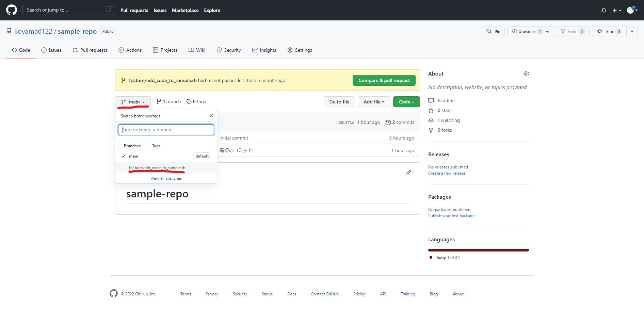
Task: Go to Explore
Action: pos(212,10)
